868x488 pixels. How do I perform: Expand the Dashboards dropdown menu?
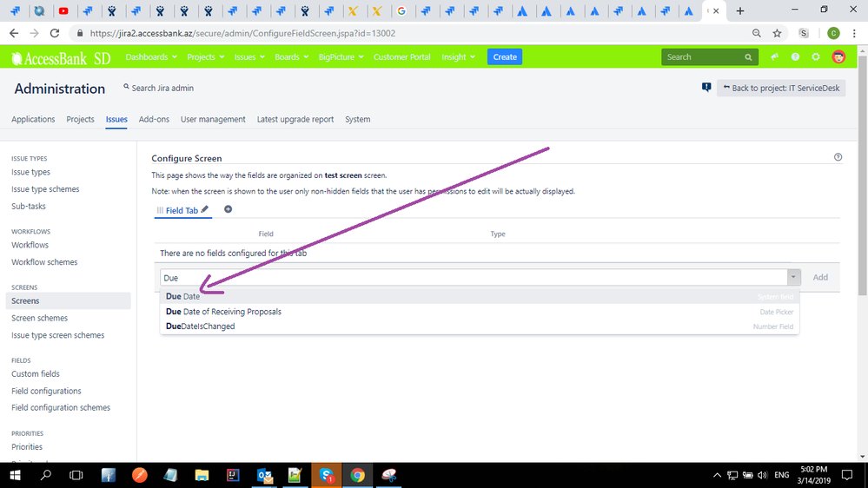(x=151, y=57)
